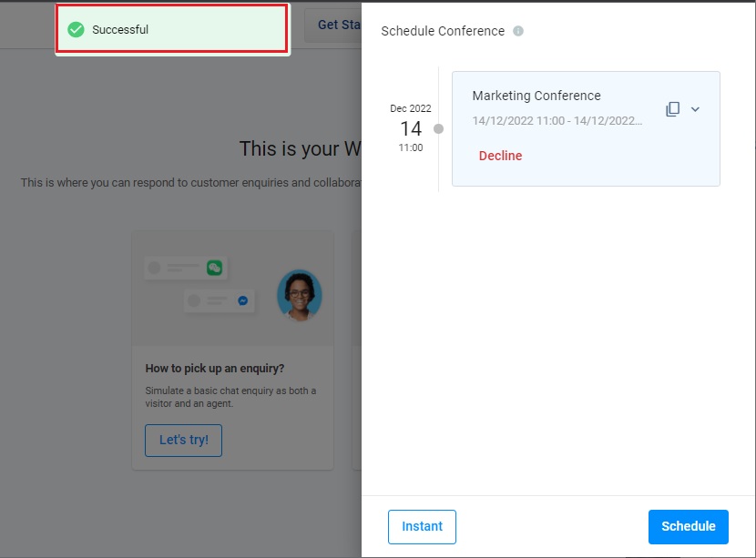Image resolution: width=756 pixels, height=558 pixels.
Task: Click the Simulate a basic chat enquiry description
Action: coord(230,397)
